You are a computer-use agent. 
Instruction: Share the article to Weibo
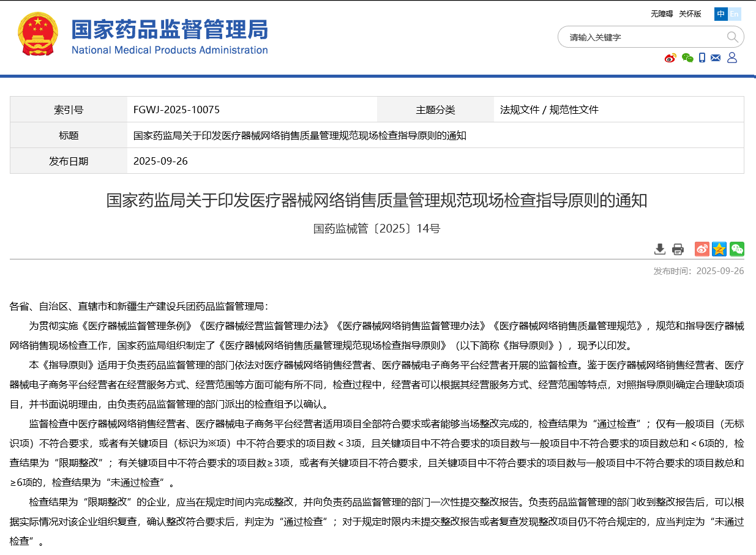click(702, 249)
